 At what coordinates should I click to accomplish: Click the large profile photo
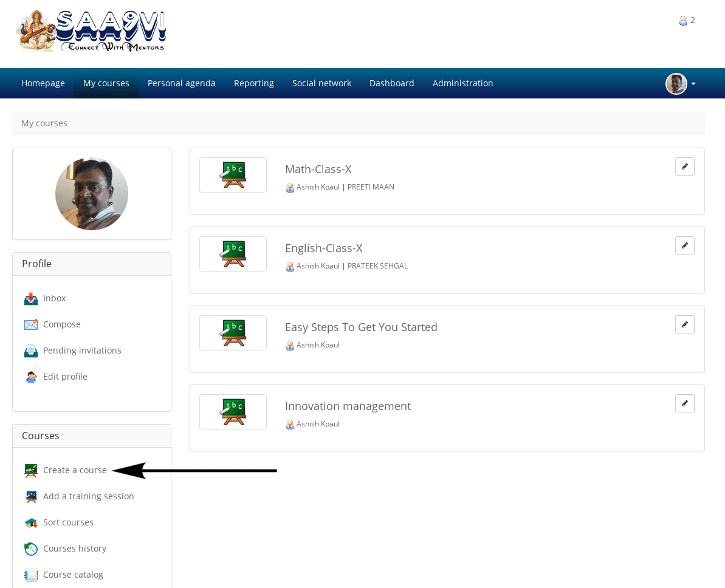tap(92, 194)
